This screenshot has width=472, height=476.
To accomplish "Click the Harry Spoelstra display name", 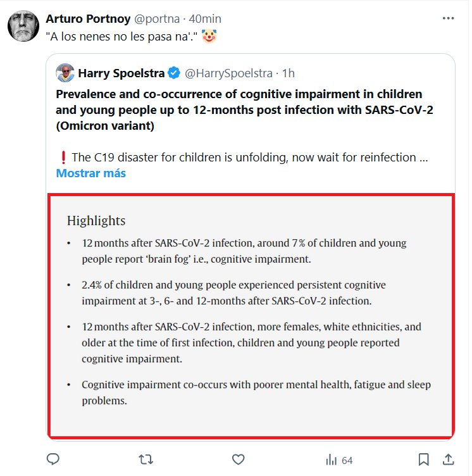I will (121, 73).
